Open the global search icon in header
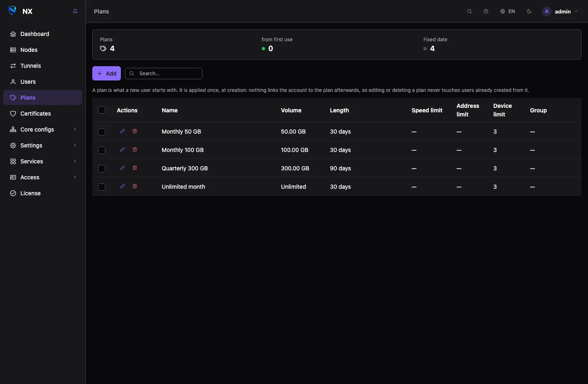588x384 pixels. (x=470, y=11)
